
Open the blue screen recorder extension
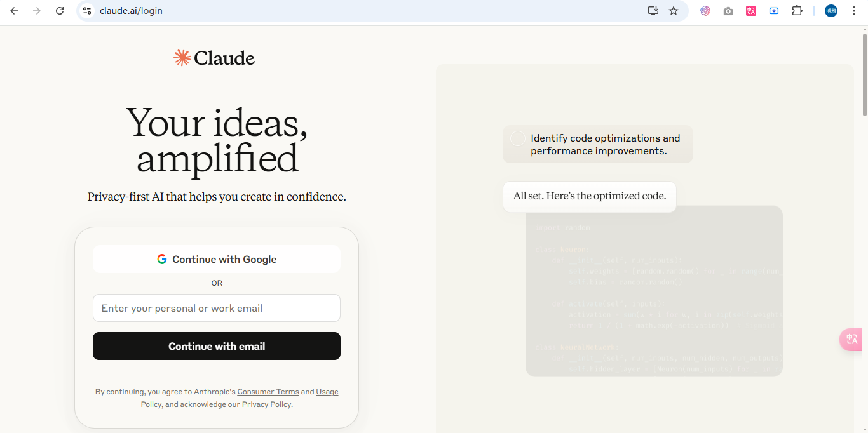(x=774, y=11)
